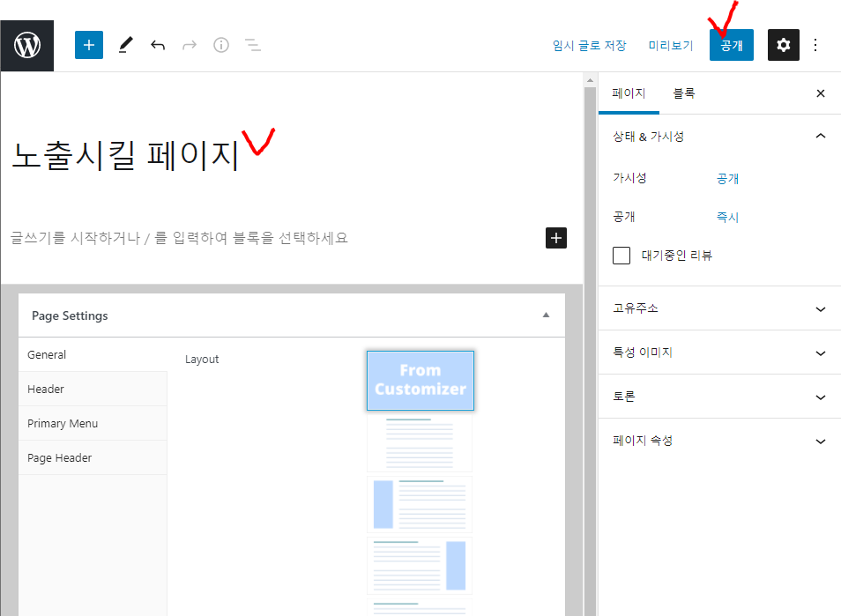Expand the 고유주소 panel
This screenshot has width=841, height=616.
(x=719, y=308)
